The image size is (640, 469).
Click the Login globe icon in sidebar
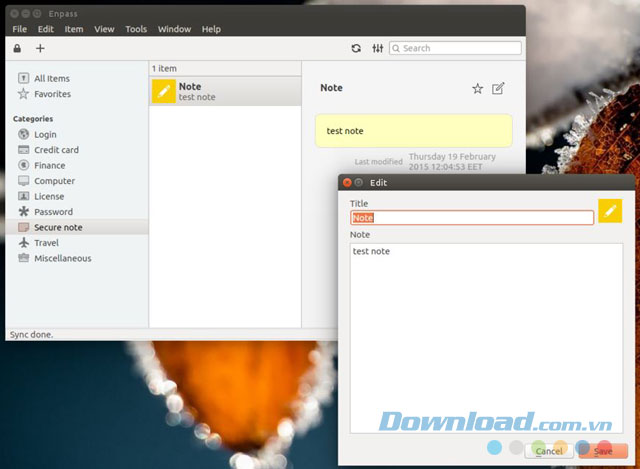[x=24, y=134]
